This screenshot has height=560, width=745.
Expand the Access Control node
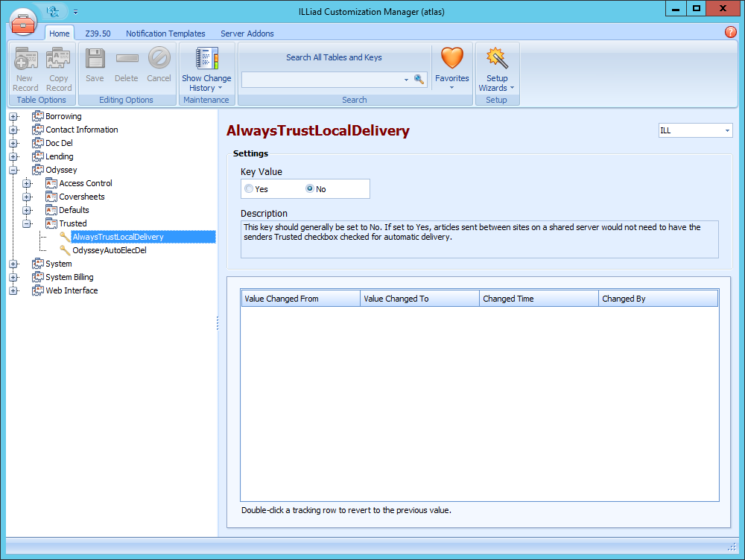click(x=27, y=183)
